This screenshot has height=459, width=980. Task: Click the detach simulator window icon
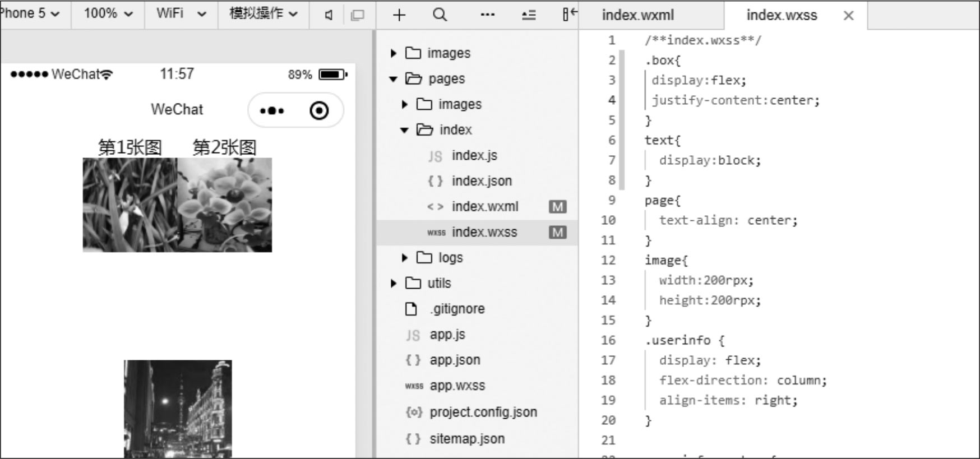tap(357, 15)
